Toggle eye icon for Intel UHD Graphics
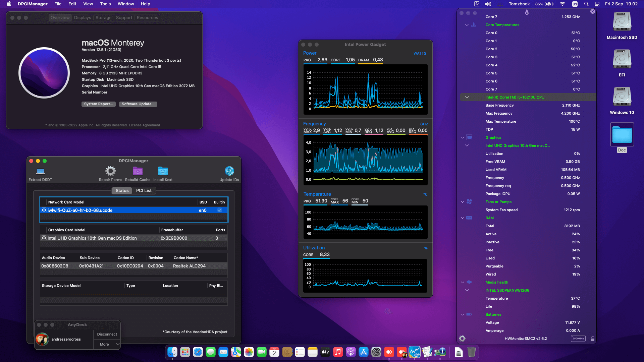 (44, 238)
